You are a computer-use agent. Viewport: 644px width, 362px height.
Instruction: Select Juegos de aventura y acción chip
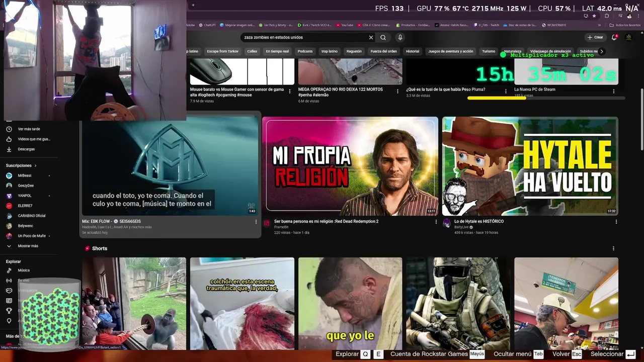pyautogui.click(x=451, y=51)
